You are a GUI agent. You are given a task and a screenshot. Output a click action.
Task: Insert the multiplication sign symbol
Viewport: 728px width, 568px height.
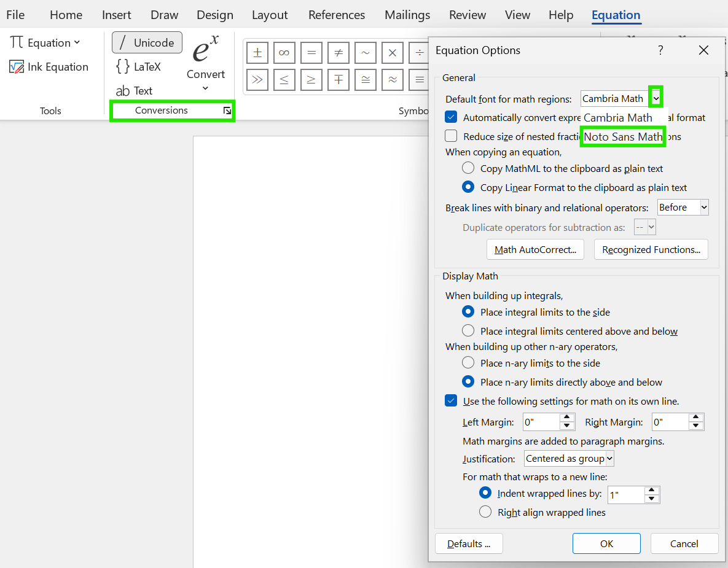392,52
